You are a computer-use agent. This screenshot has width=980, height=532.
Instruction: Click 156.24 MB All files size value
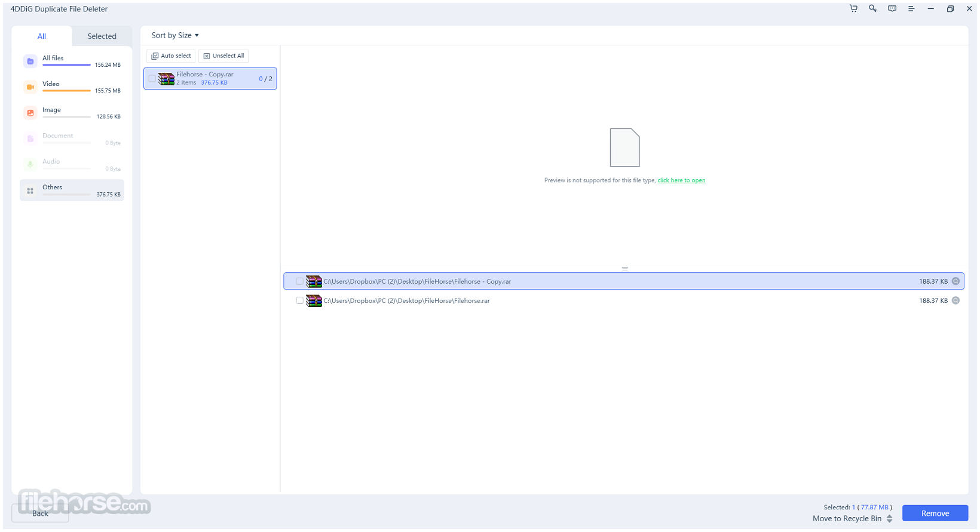pos(108,64)
